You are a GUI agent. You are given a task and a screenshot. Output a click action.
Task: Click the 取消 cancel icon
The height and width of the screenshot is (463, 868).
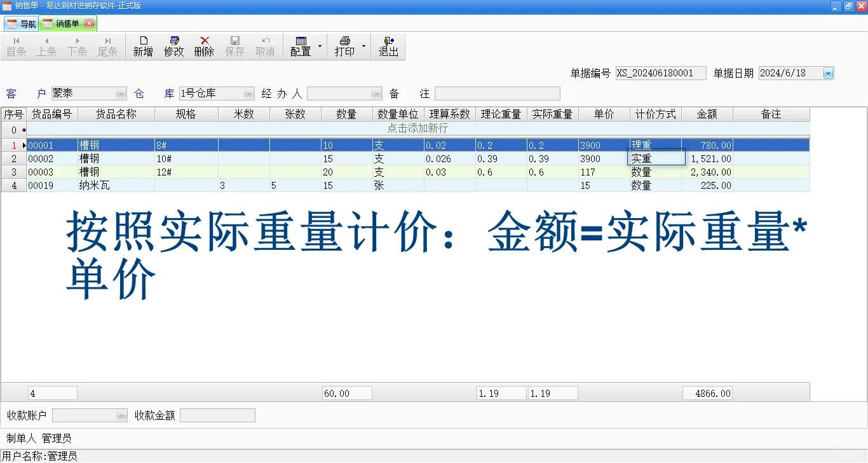[x=265, y=46]
